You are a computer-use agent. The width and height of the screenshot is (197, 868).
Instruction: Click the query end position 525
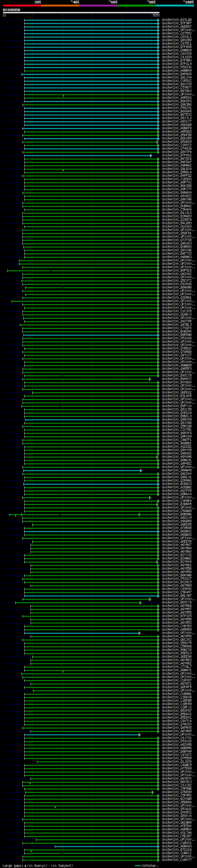click(x=155, y=15)
